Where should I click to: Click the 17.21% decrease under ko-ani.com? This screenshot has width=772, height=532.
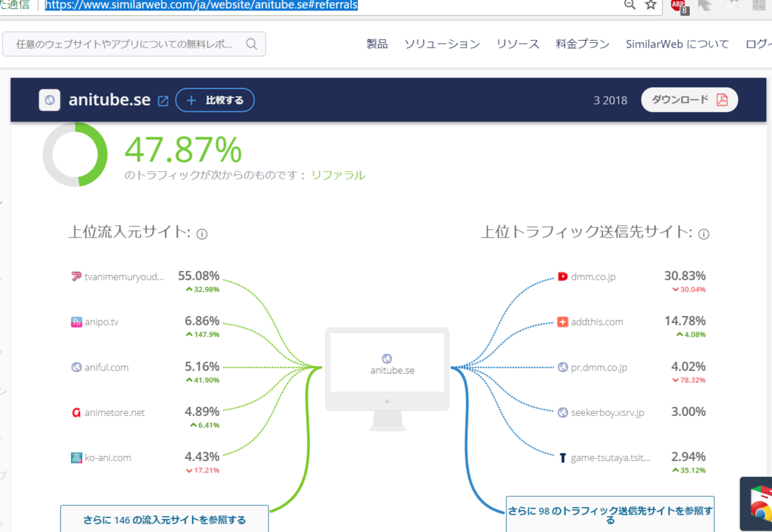(202, 470)
